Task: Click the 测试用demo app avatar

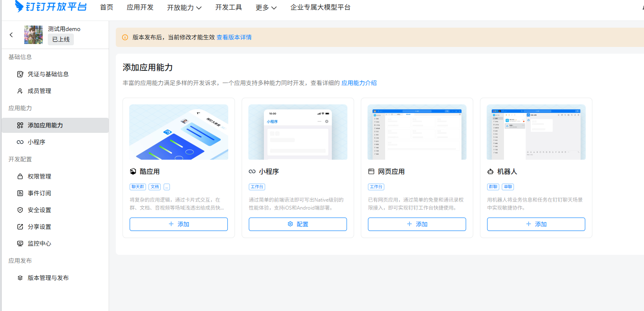Action: (34, 35)
